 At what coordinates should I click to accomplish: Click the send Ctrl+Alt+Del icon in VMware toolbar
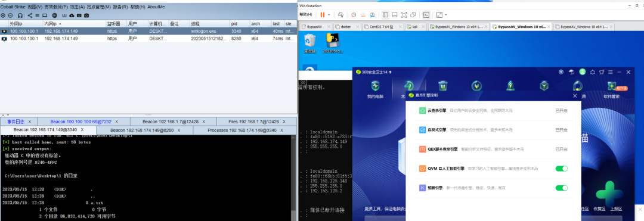[341, 15]
